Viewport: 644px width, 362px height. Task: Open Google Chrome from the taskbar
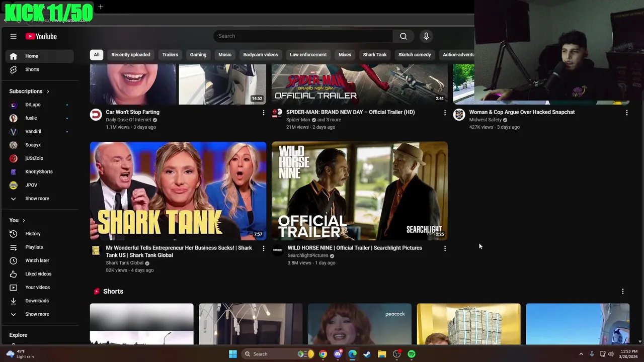[323, 354]
